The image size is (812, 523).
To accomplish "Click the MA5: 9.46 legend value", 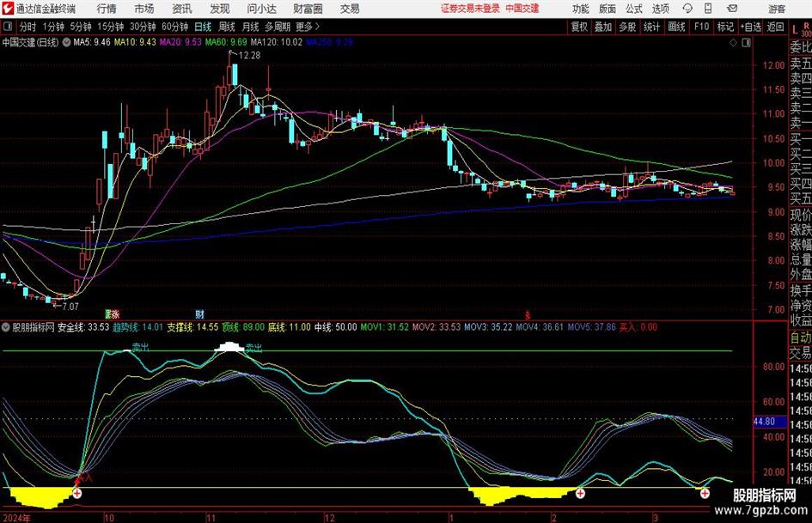I will pyautogui.click(x=92, y=42).
